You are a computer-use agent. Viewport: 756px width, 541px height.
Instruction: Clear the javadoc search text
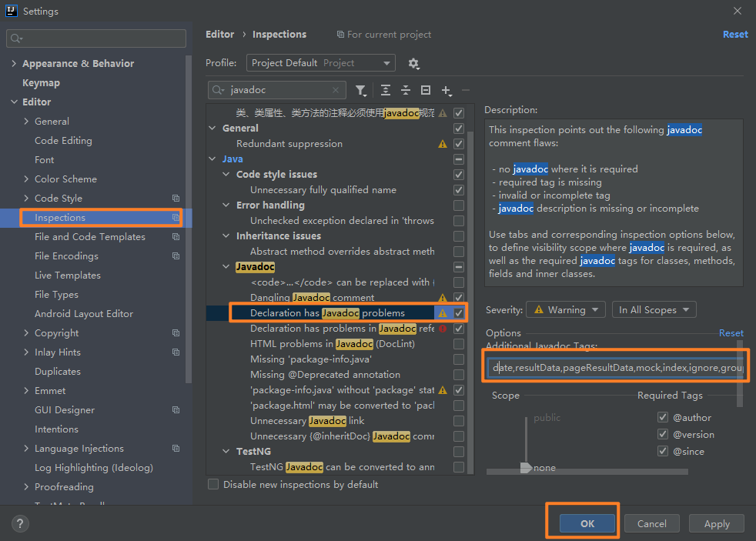(336, 90)
